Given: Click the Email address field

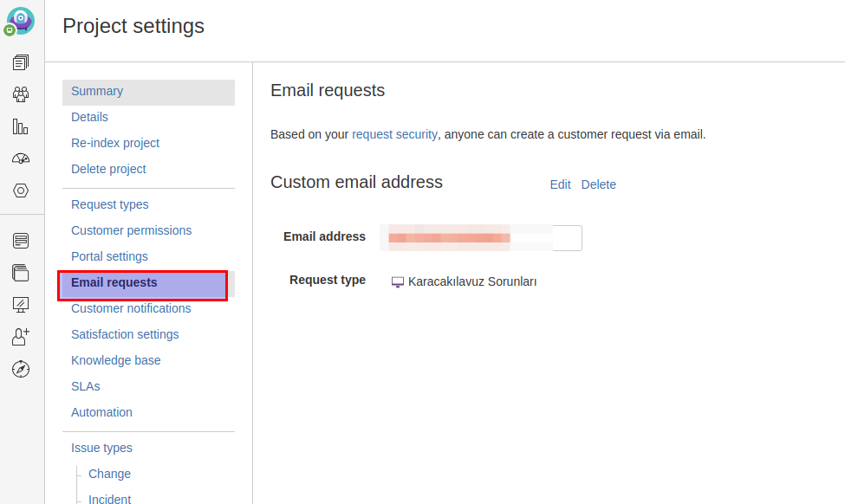Looking at the screenshot, I should pos(481,238).
